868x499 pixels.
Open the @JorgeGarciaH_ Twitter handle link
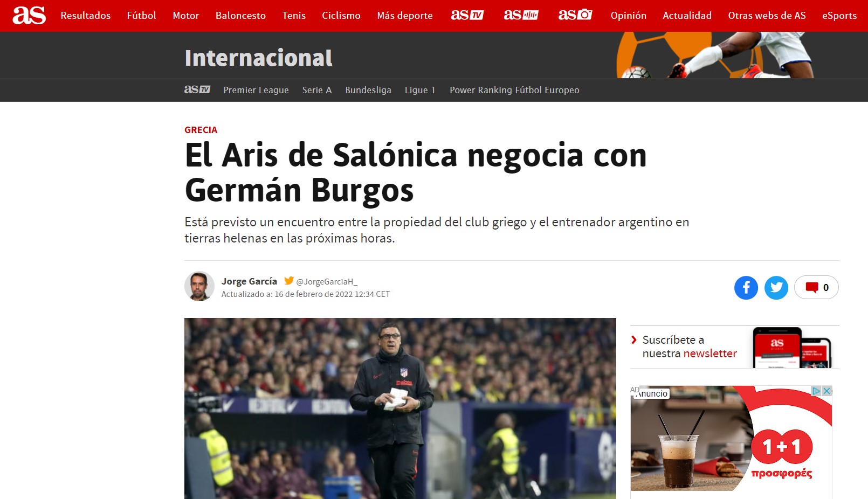[x=327, y=281]
